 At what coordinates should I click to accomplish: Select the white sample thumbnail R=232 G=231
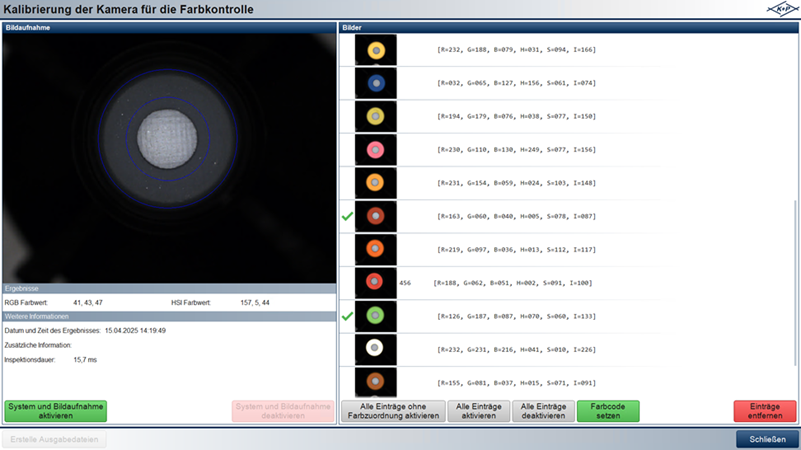pyautogui.click(x=375, y=349)
